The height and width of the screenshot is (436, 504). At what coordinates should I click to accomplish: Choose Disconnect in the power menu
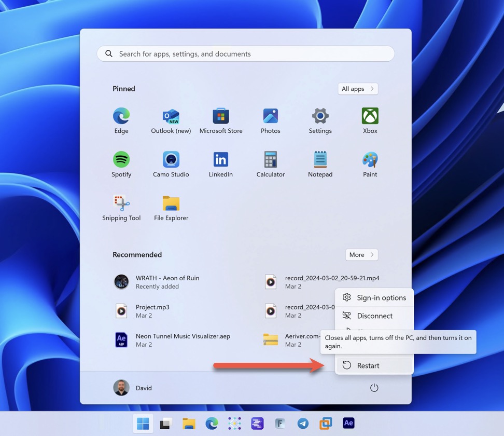click(x=374, y=316)
